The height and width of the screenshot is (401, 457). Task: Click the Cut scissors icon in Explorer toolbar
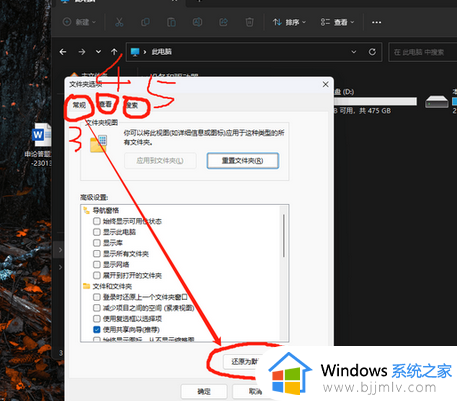119,22
